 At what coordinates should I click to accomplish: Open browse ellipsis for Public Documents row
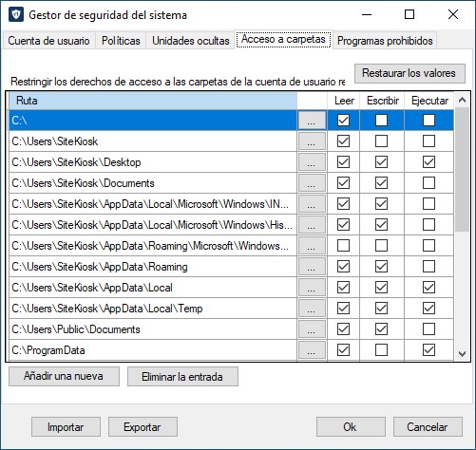(312, 329)
